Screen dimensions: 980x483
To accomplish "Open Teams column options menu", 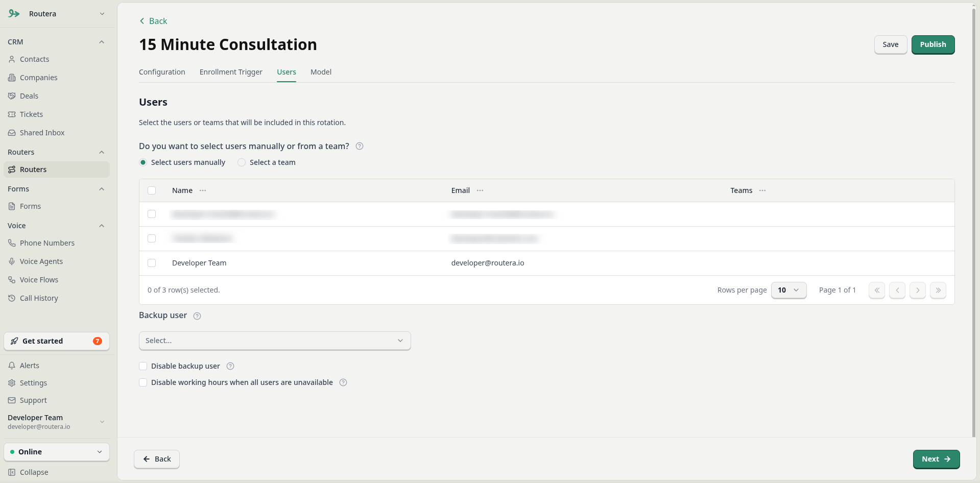I will pyautogui.click(x=762, y=190).
